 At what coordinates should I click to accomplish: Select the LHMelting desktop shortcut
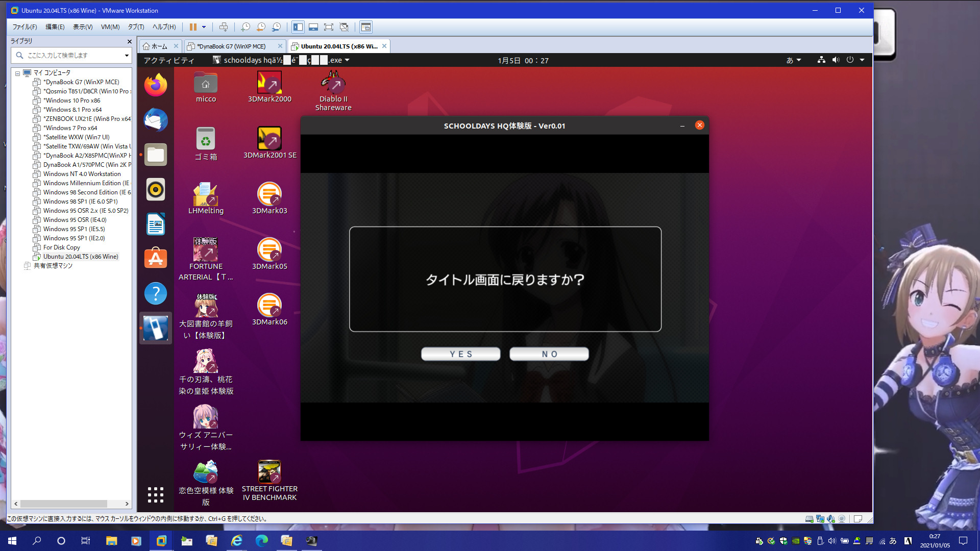tap(206, 198)
